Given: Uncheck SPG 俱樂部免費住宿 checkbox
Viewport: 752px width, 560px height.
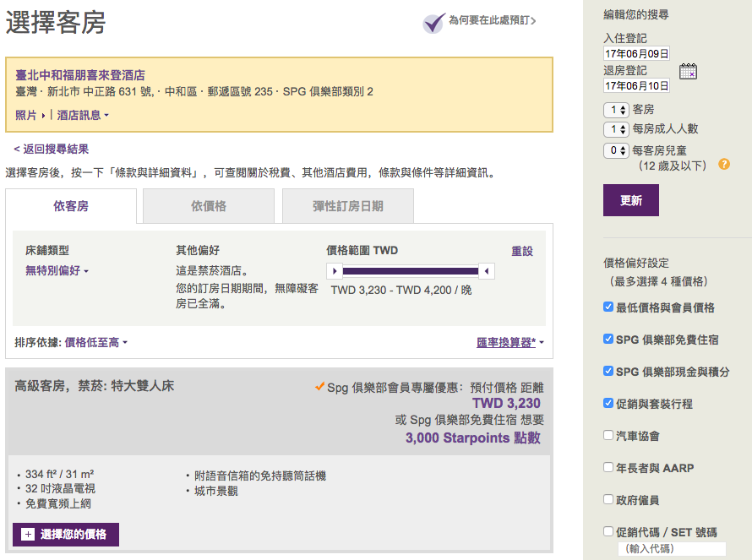Looking at the screenshot, I should pyautogui.click(x=608, y=339).
